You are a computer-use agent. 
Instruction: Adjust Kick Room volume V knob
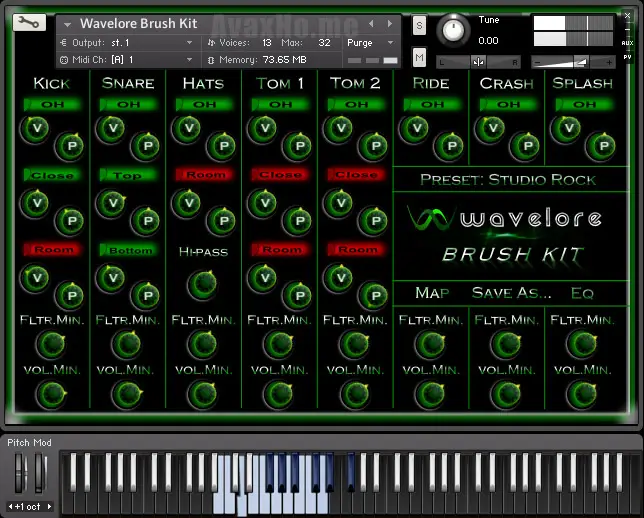[x=35, y=278]
